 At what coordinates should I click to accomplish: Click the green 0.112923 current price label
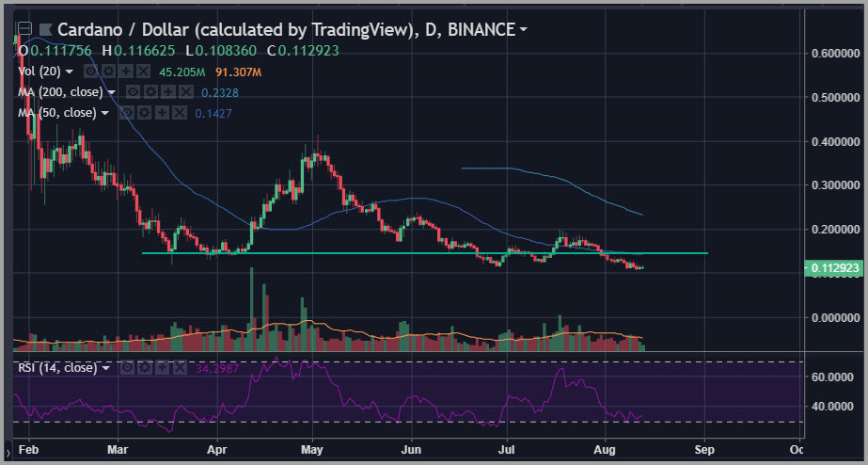coord(832,269)
